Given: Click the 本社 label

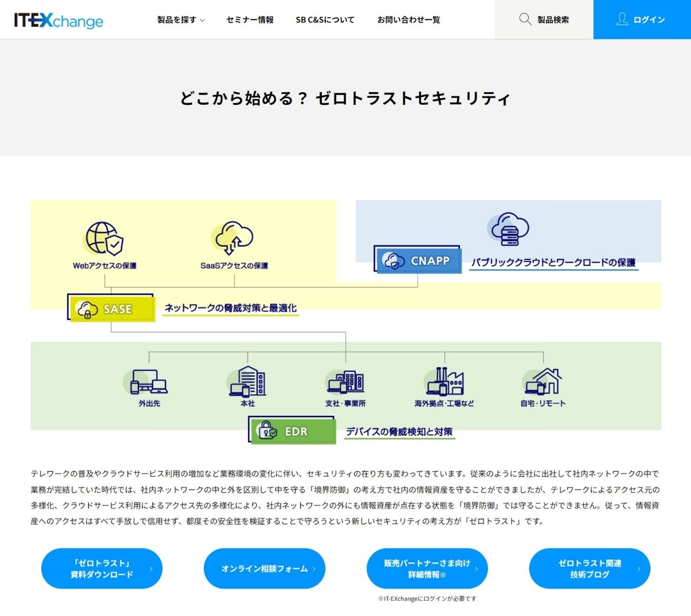Looking at the screenshot, I should click(x=247, y=403).
